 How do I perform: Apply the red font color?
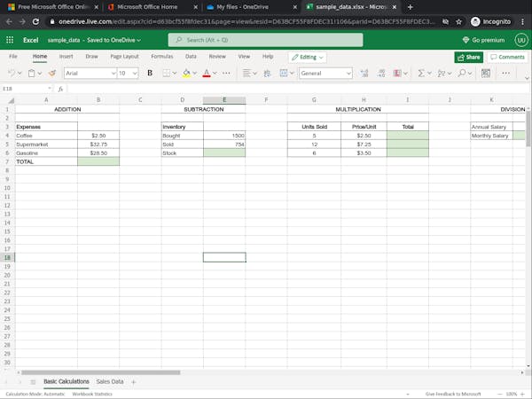pyautogui.click(x=207, y=73)
